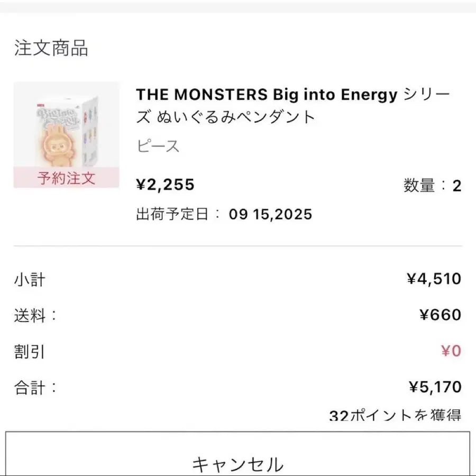Click the 出荷予定日 label
This screenshot has width=476, height=476.
(179, 214)
